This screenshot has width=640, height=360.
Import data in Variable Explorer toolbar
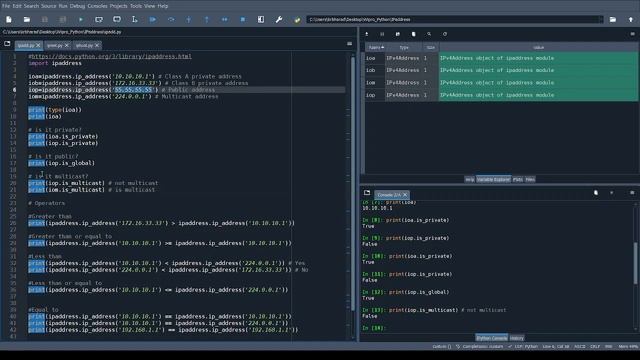(367, 34)
